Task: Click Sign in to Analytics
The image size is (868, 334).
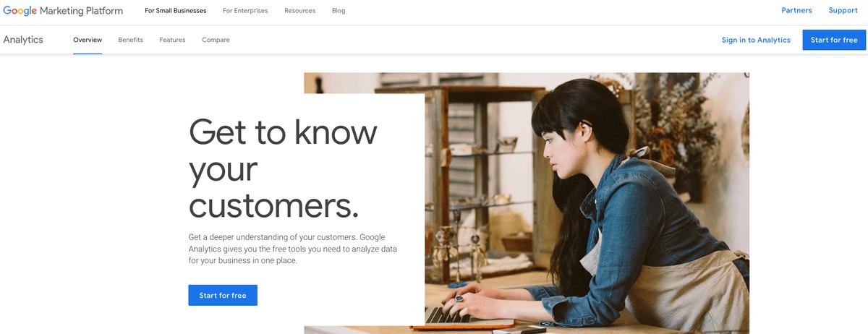Action: coord(756,40)
